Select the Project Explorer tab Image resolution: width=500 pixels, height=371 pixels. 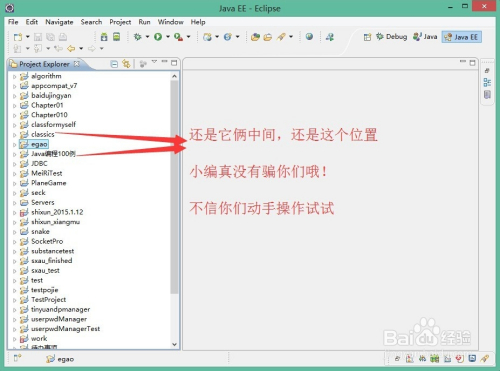tap(44, 64)
